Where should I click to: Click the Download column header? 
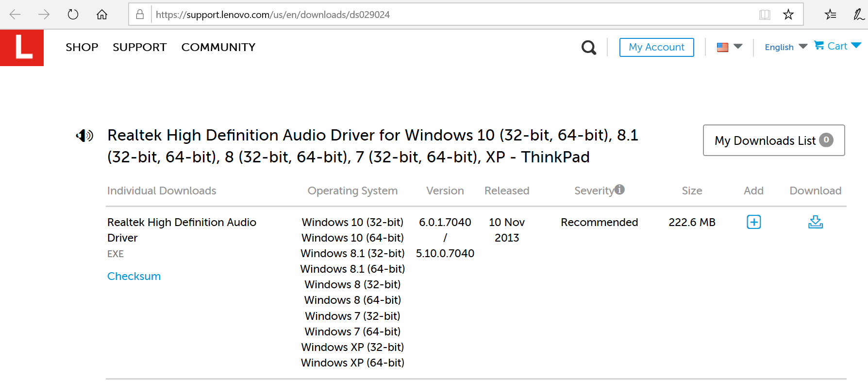click(816, 191)
